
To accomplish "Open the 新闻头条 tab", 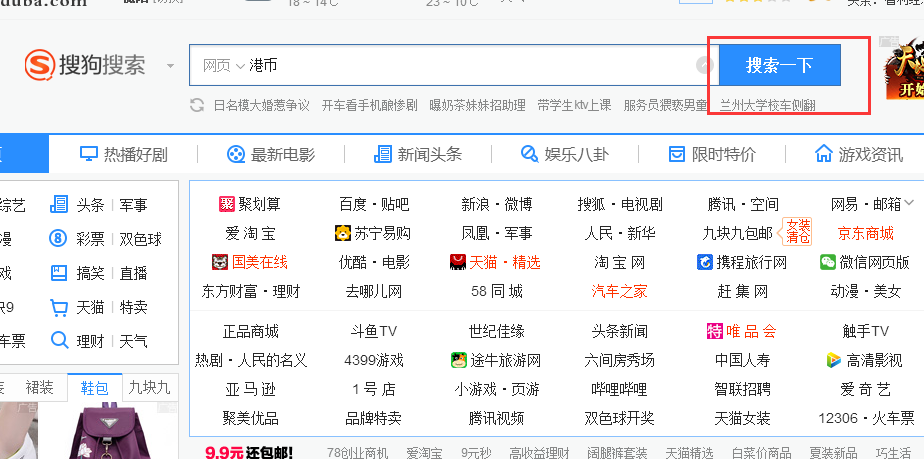I will [x=418, y=154].
